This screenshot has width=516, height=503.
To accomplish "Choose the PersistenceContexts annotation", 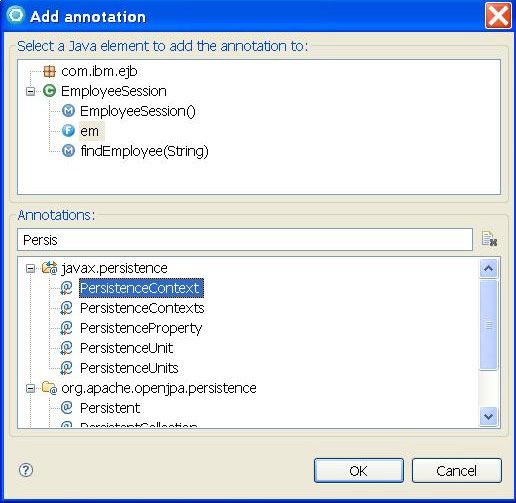I will (142, 308).
